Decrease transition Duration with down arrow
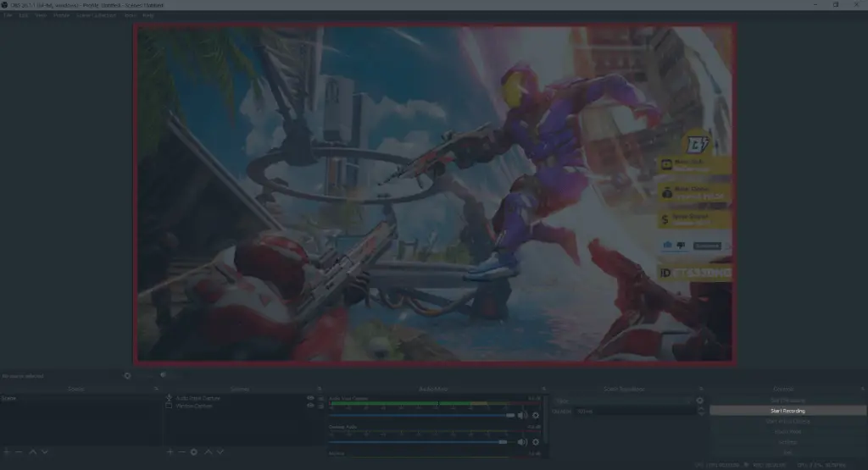This screenshot has height=470, width=868. (x=700, y=413)
